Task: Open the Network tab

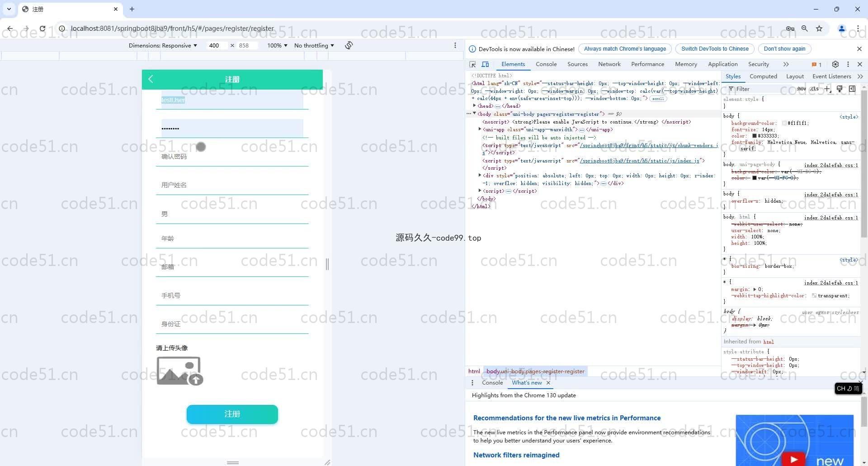Action: tap(609, 64)
